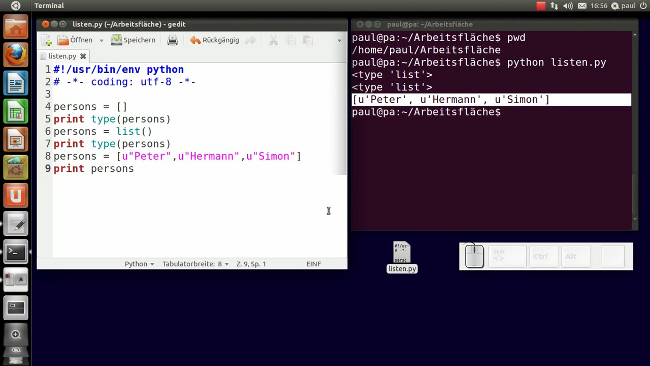Viewport: 650px width, 366px height.
Task: Launch LibreOffice Calc from the launcher
Action: click(16, 111)
